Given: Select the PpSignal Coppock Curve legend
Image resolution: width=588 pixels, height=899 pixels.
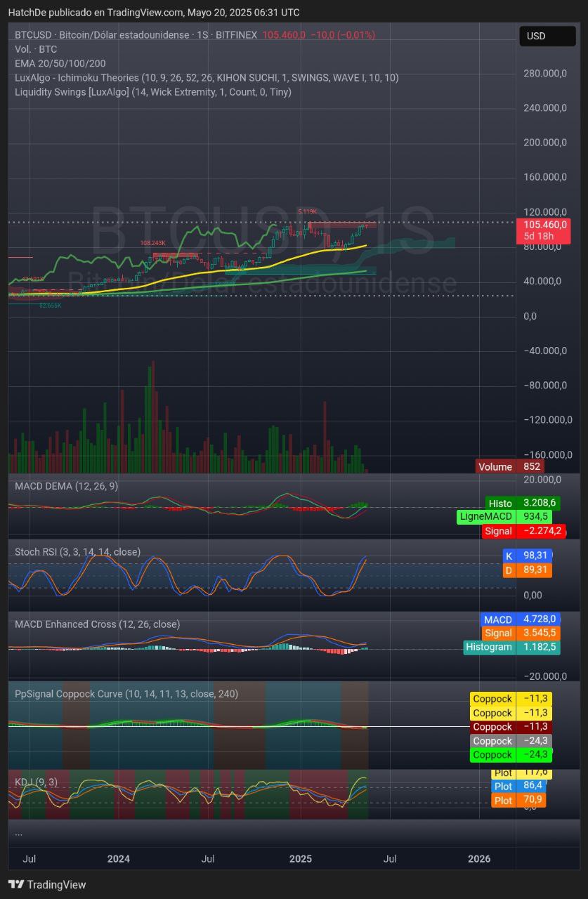Looking at the screenshot, I should [126, 693].
